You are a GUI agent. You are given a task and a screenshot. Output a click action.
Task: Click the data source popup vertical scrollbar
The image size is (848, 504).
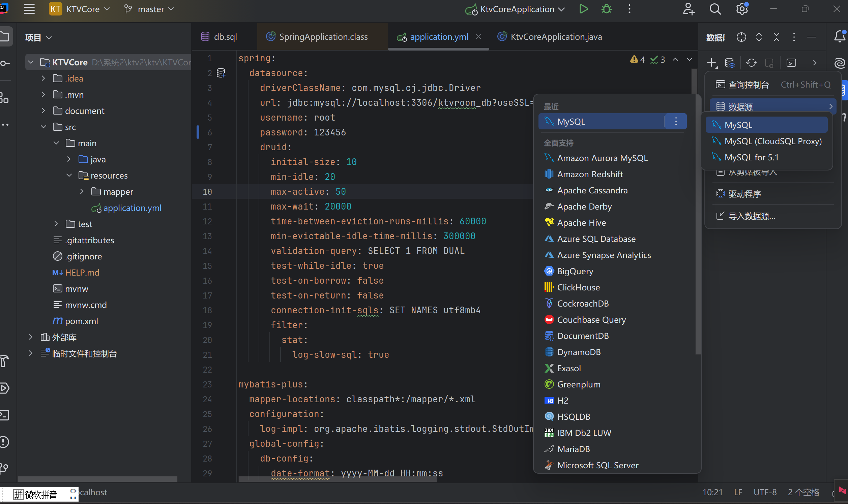(x=698, y=224)
